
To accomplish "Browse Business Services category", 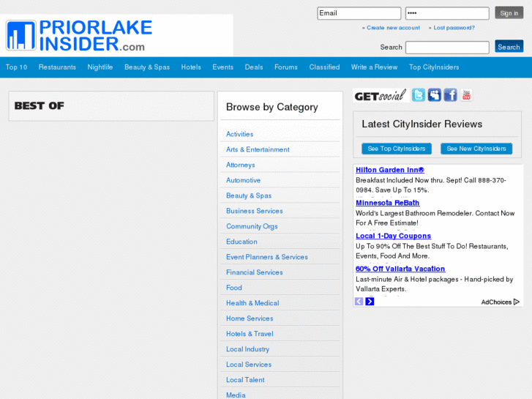I will pos(255,211).
